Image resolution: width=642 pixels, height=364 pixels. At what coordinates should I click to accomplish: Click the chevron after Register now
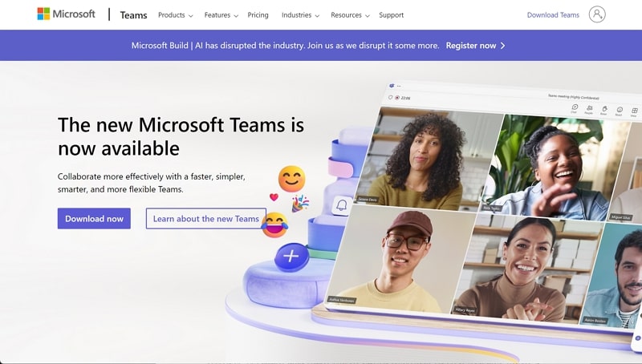503,46
